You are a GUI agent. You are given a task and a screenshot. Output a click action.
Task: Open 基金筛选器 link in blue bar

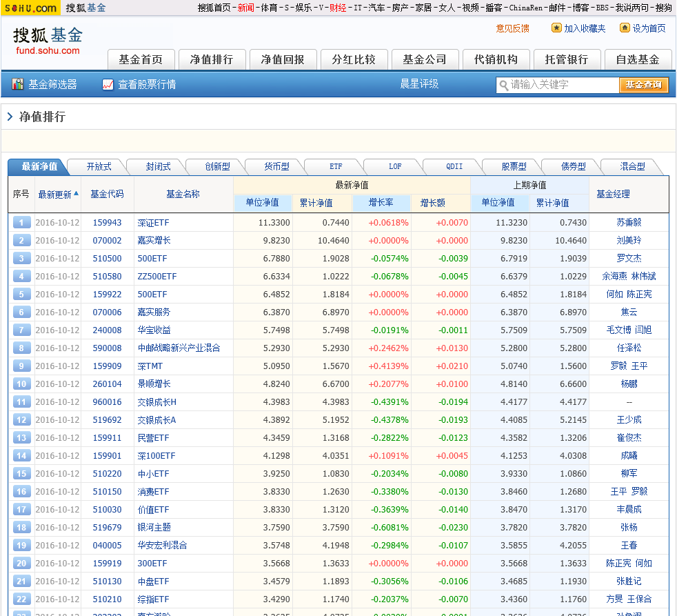pos(52,85)
